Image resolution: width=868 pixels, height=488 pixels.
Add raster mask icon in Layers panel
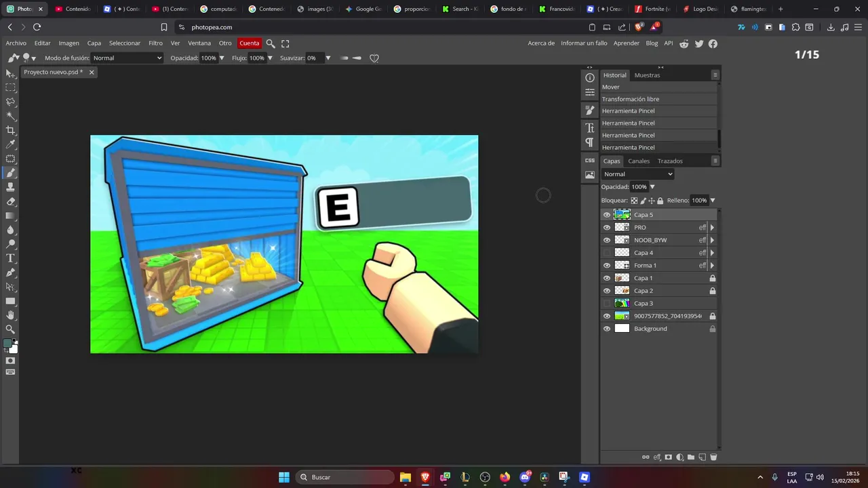pos(669,457)
